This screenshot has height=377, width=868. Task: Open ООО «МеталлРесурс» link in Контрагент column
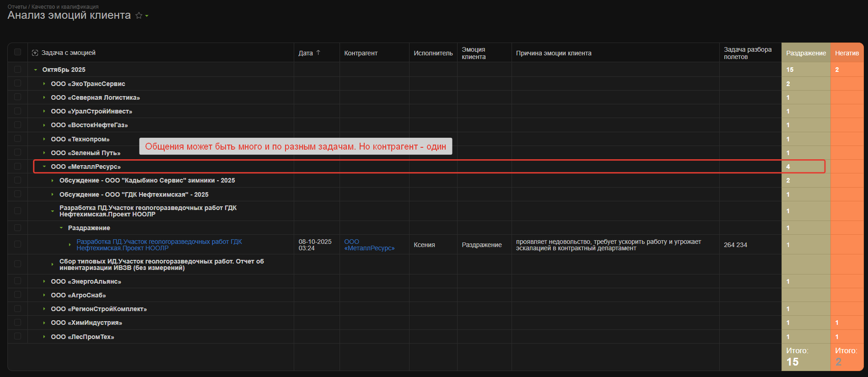pyautogui.click(x=369, y=245)
